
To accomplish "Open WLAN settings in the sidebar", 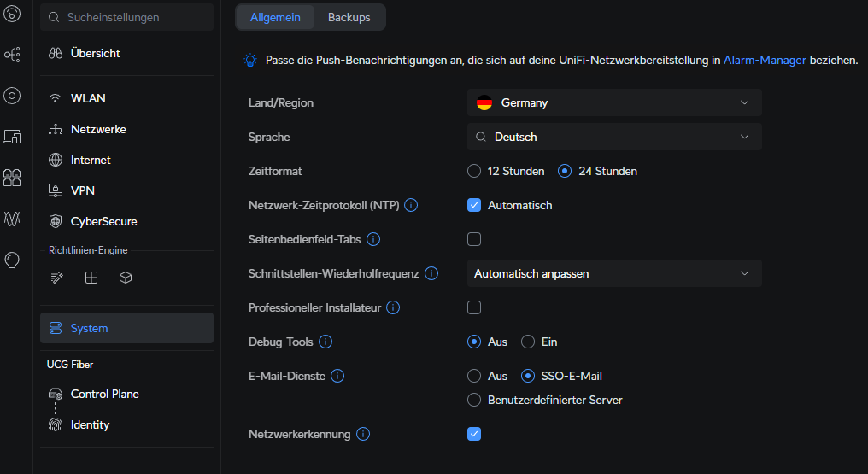I will point(88,98).
